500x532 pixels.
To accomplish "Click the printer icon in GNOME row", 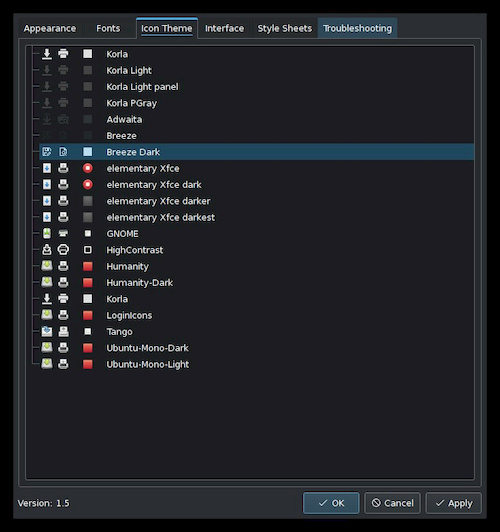I will [x=63, y=233].
